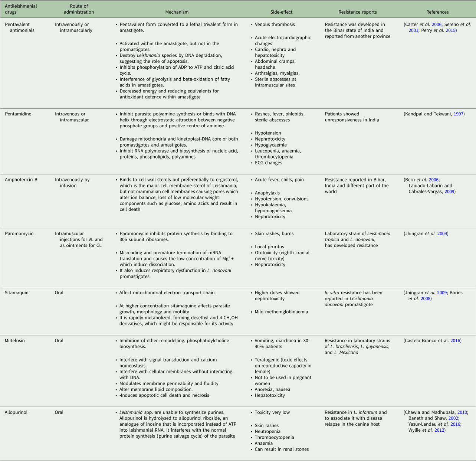Image resolution: width=476 pixels, height=461 pixels.
Task: Select 'Alter membrane lipid composition' bullet
Action: pos(156,390)
